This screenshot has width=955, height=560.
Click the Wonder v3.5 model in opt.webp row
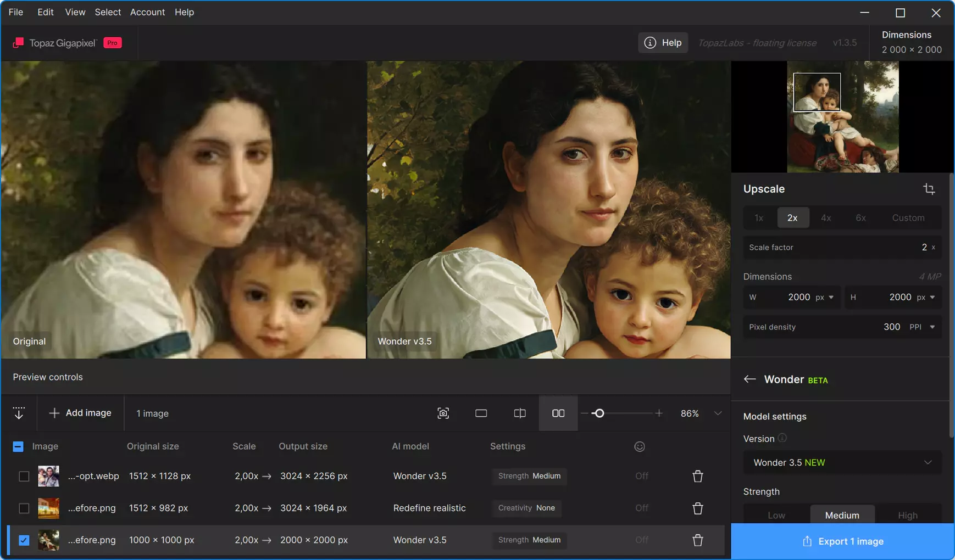pos(420,476)
